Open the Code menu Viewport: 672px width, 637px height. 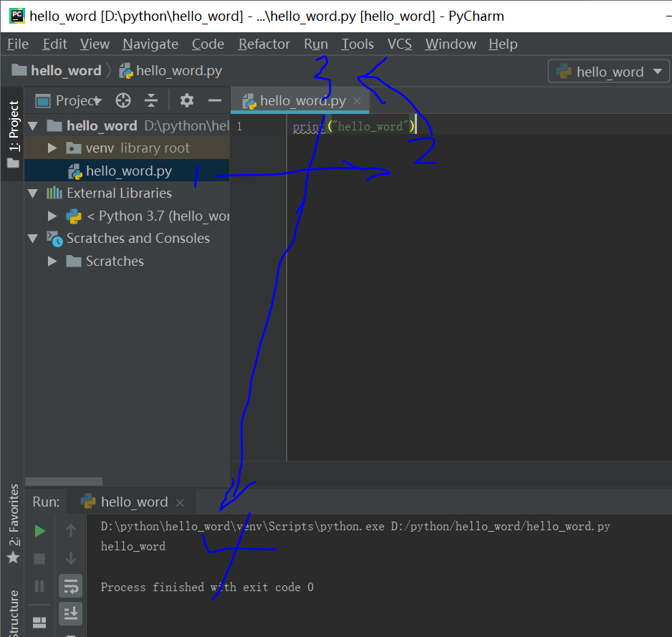click(x=208, y=44)
